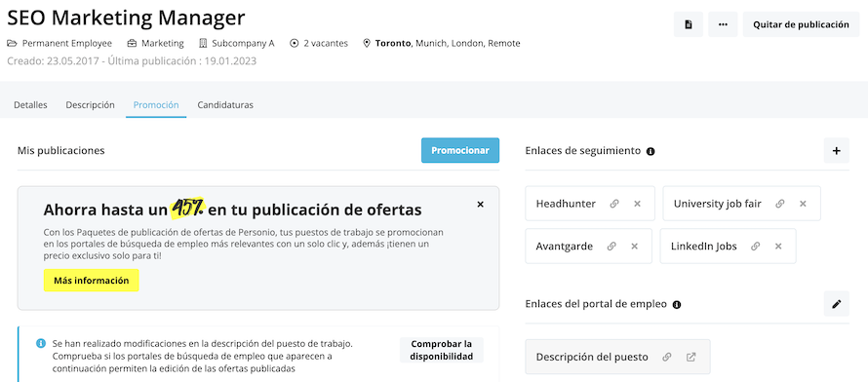The image size is (868, 382).
Task: Copy the Descripción del puesto link
Action: point(667,357)
